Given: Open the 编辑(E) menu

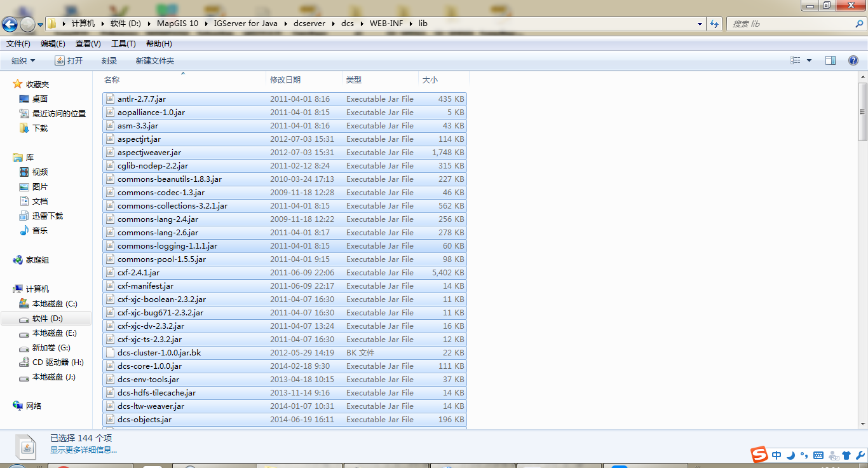Looking at the screenshot, I should pos(53,44).
